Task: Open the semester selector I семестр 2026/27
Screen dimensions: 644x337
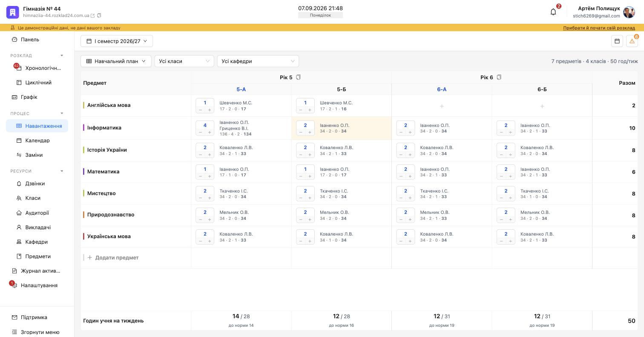Action: point(117,41)
